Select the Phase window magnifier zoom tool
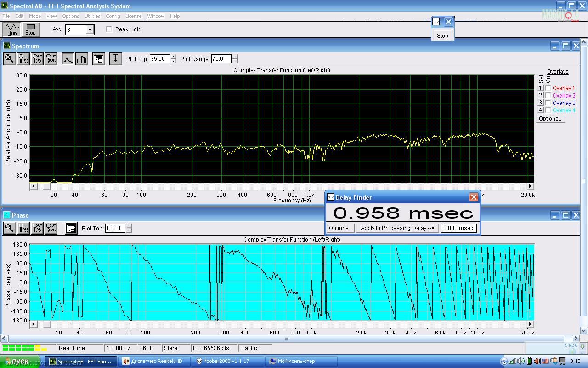 [x=9, y=228]
